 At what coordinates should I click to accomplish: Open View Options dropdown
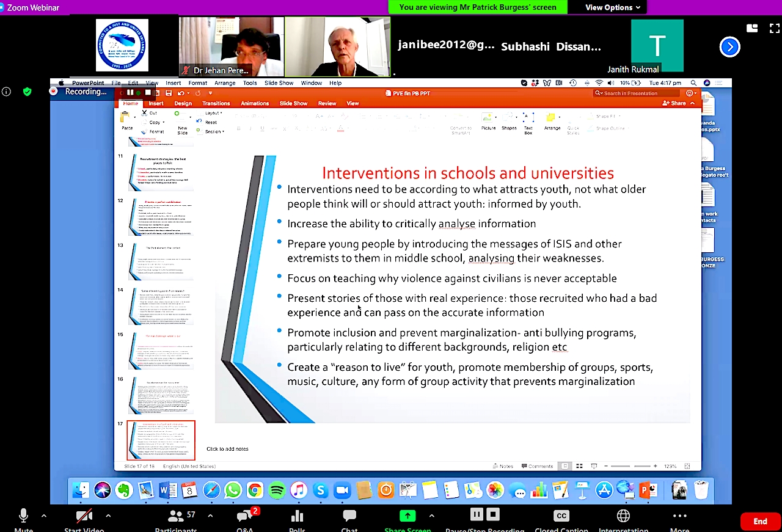(613, 7)
